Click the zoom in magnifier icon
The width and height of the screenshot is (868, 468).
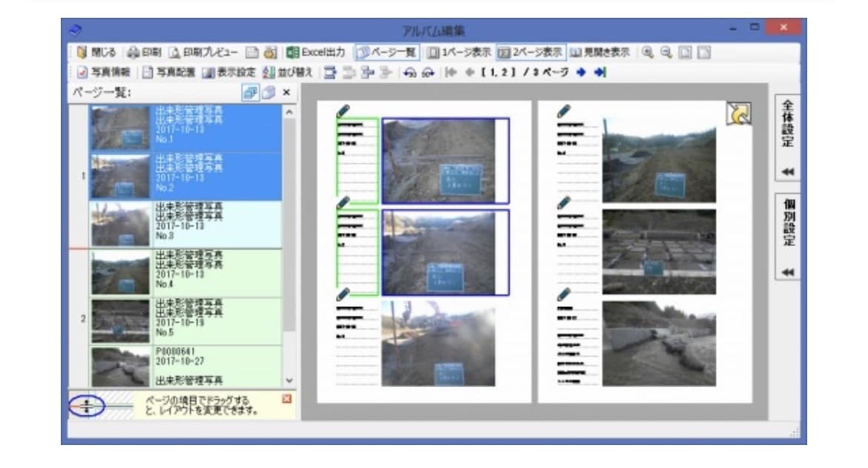point(647,53)
